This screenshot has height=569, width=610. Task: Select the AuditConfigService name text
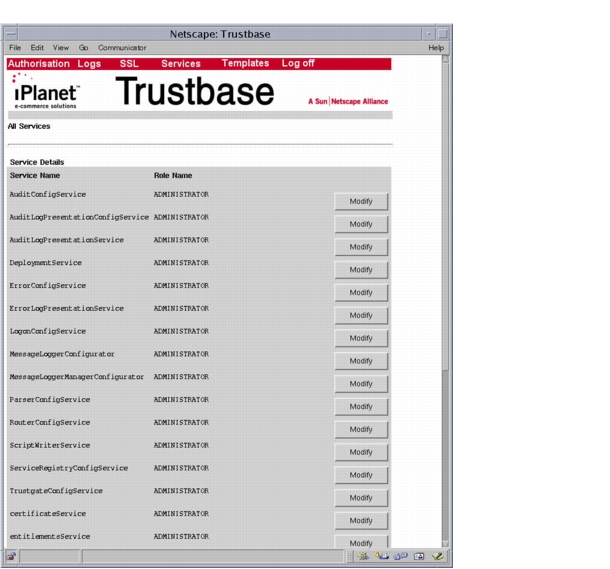(x=47, y=194)
